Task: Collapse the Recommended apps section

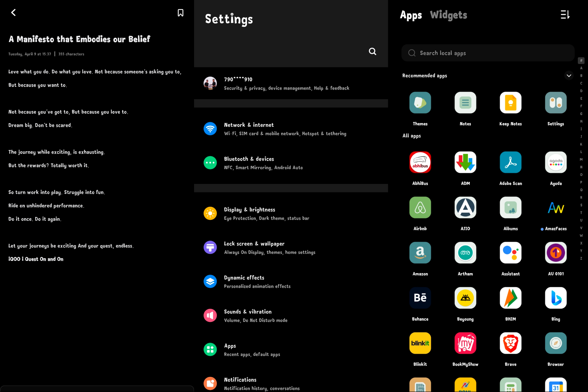Action: 569,76
